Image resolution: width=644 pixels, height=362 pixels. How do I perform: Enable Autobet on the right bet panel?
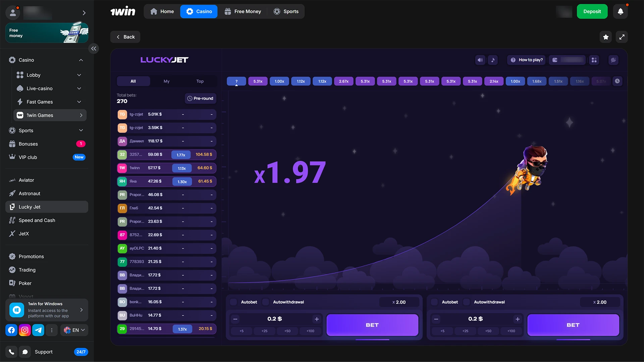point(434,302)
